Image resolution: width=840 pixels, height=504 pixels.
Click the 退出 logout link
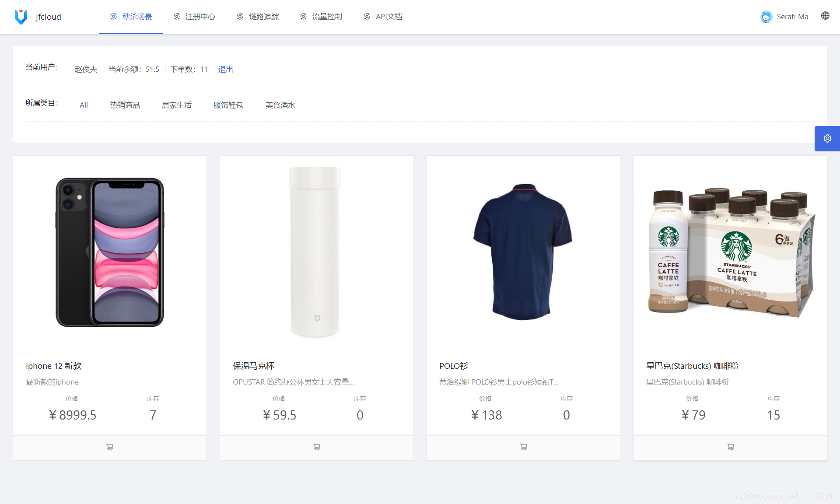[x=225, y=69]
